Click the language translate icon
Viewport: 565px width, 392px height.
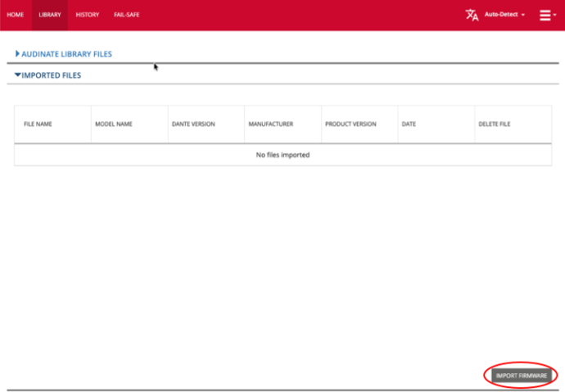tap(472, 15)
